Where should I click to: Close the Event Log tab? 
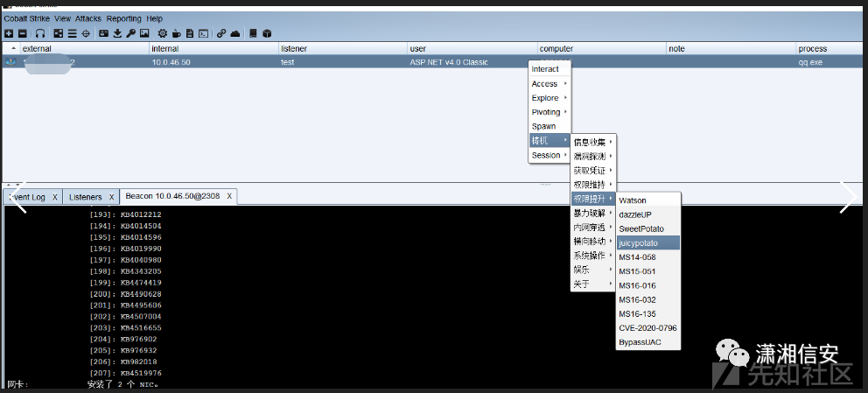(x=55, y=197)
